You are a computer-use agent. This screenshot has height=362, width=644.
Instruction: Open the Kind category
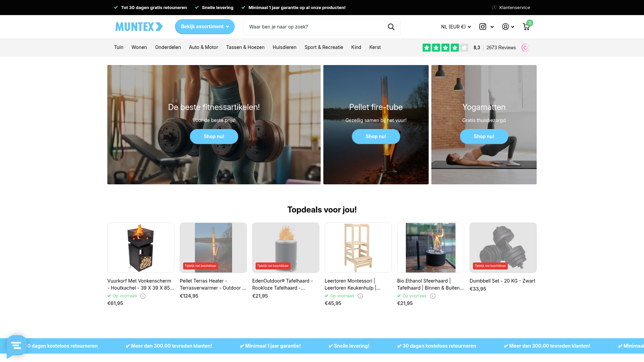click(356, 47)
